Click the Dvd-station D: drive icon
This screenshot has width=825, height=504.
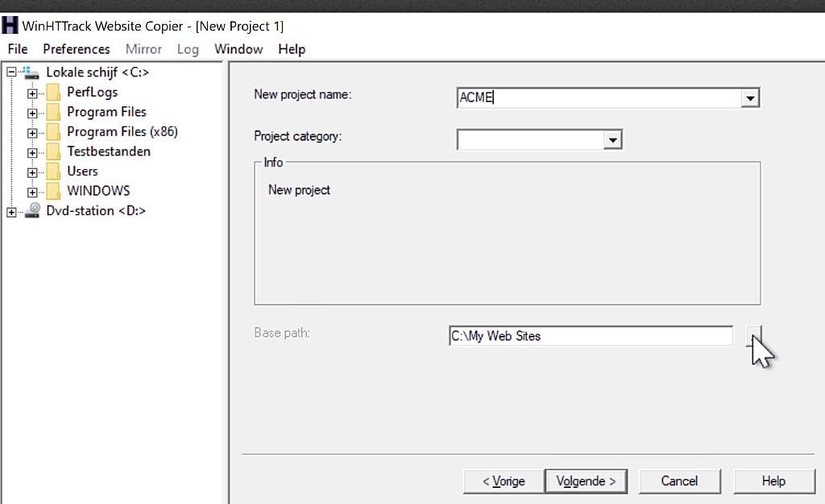click(32, 211)
